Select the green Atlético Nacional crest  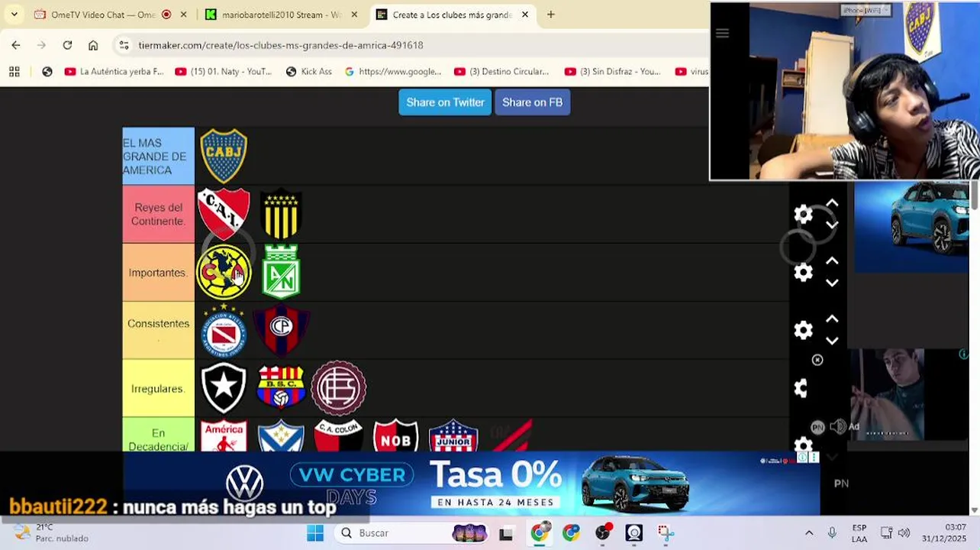pos(281,271)
